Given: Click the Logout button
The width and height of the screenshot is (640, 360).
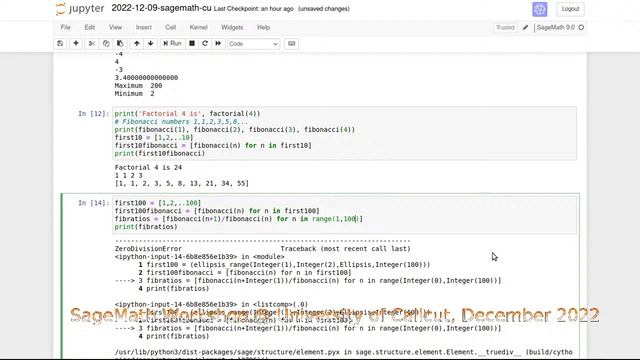Looking at the screenshot, I should click(x=570, y=9).
